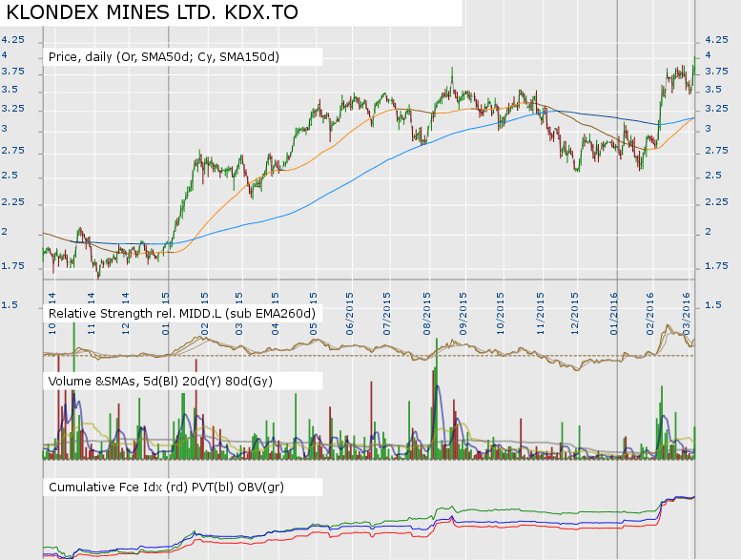This screenshot has height=560, width=741.
Task: Select the 3.25 value on left price axis
Action: (12, 109)
